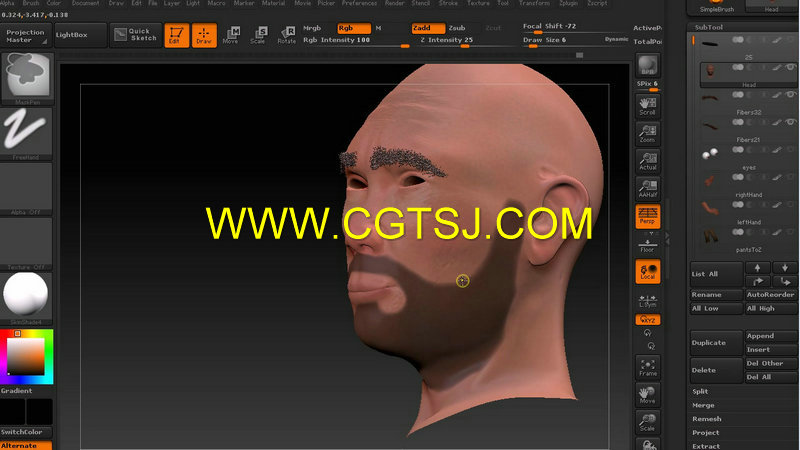Activate Draw mode button
The width and height of the screenshot is (800, 450).
204,35
